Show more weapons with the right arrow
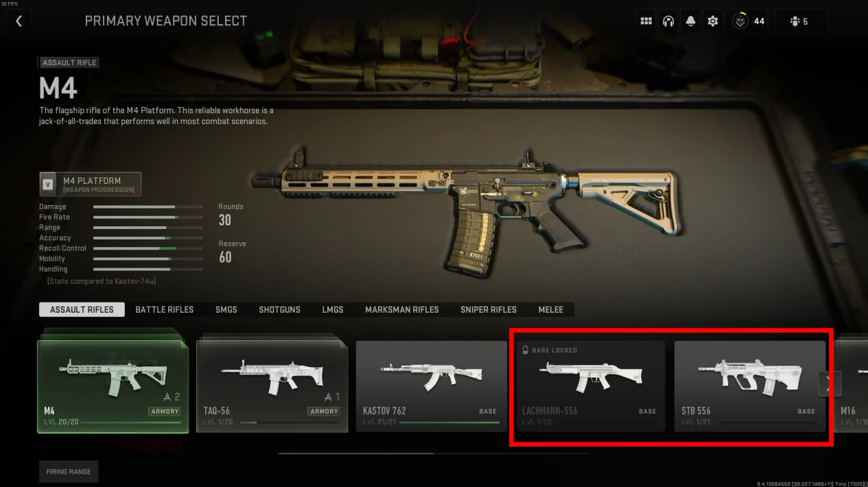Viewport: 868px width, 487px height. 829,383
